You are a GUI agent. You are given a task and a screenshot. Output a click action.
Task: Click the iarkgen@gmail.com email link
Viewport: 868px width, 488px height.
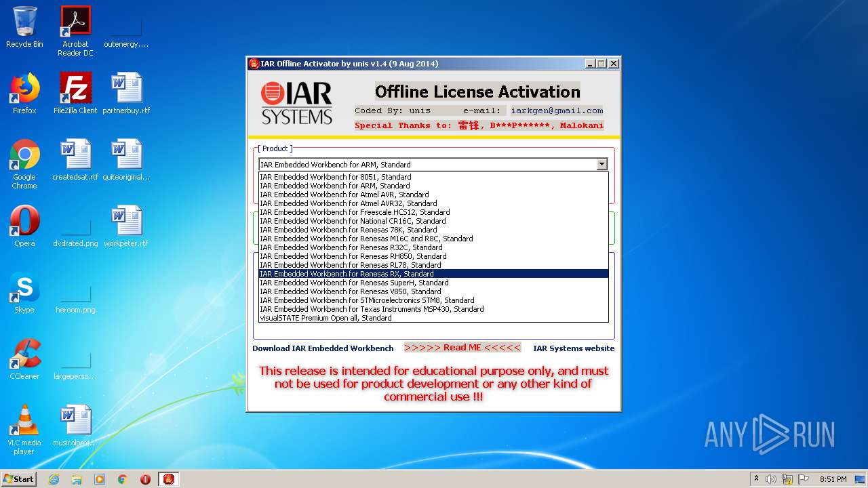[557, 110]
